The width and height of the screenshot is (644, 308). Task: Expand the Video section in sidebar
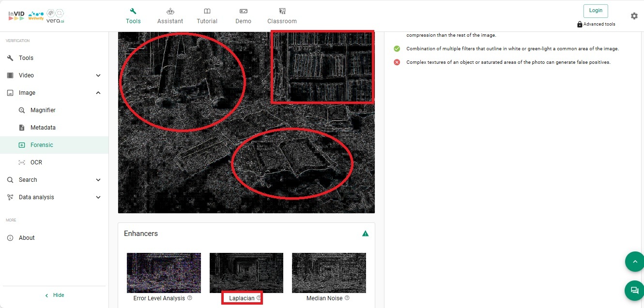pyautogui.click(x=98, y=75)
